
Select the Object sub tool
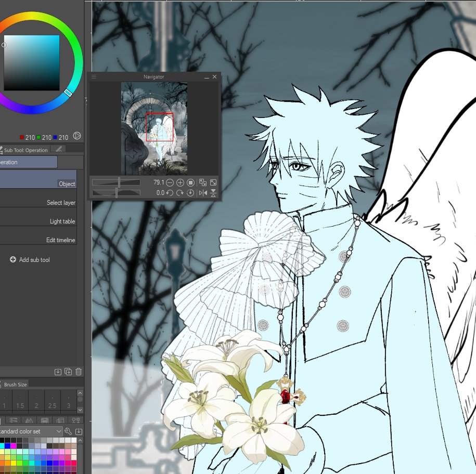(38, 179)
